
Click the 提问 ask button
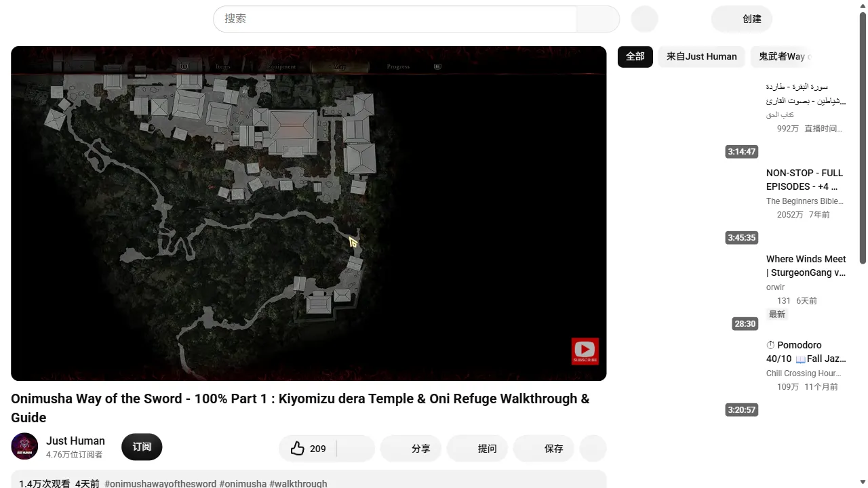point(477,449)
